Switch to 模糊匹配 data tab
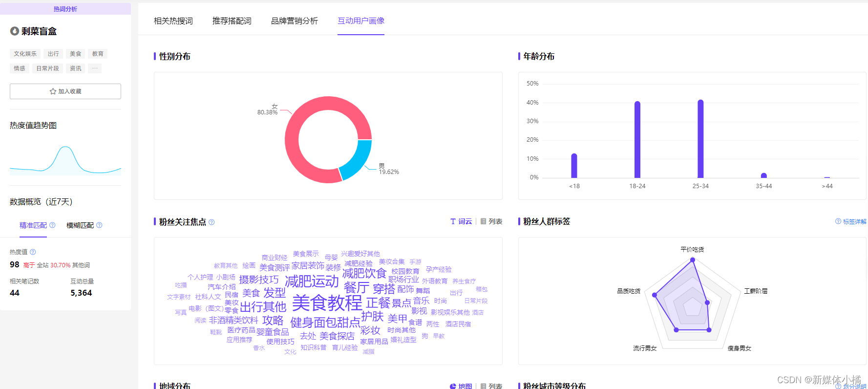The width and height of the screenshot is (868, 389). 80,225
